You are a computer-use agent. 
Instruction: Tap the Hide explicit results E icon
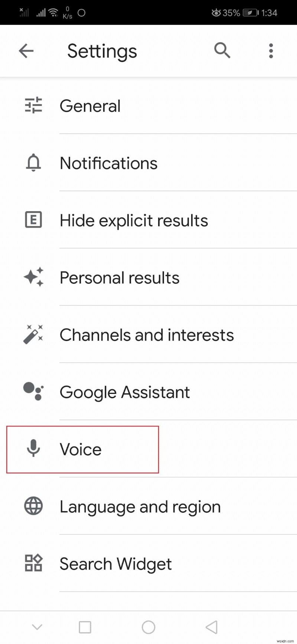coord(33,220)
